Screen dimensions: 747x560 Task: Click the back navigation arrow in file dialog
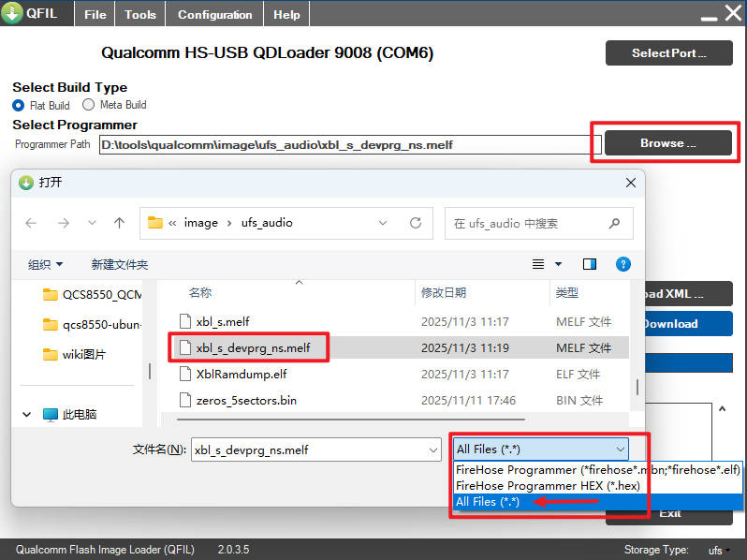pyautogui.click(x=31, y=223)
